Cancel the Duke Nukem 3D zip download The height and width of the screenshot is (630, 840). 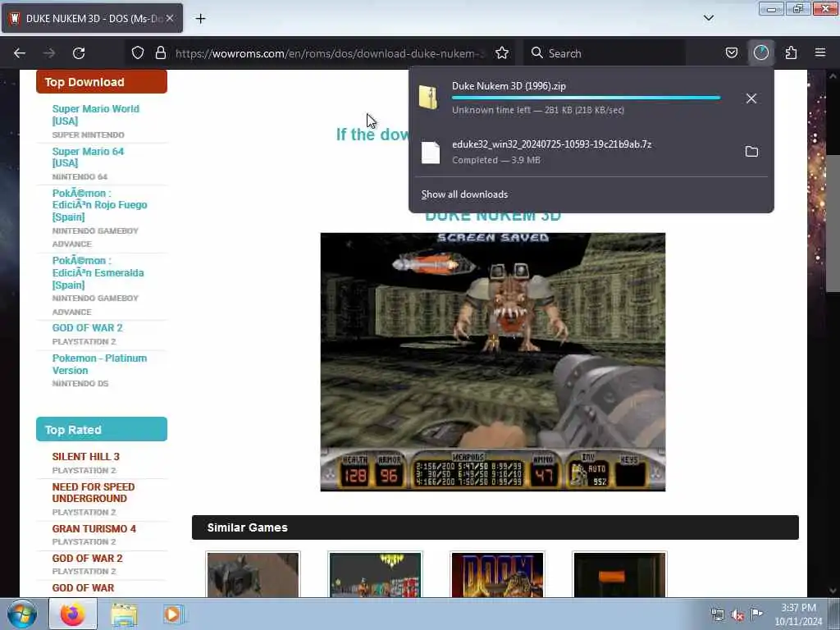click(x=751, y=98)
